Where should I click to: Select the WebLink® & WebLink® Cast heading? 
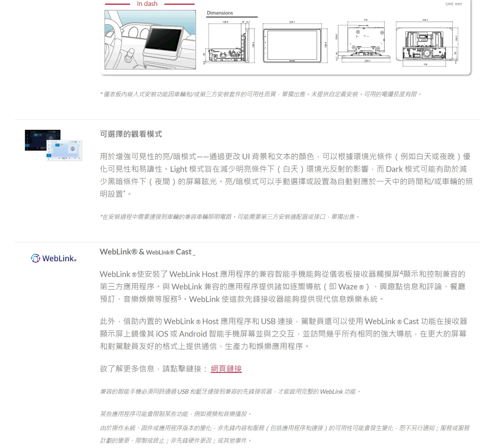(x=147, y=252)
